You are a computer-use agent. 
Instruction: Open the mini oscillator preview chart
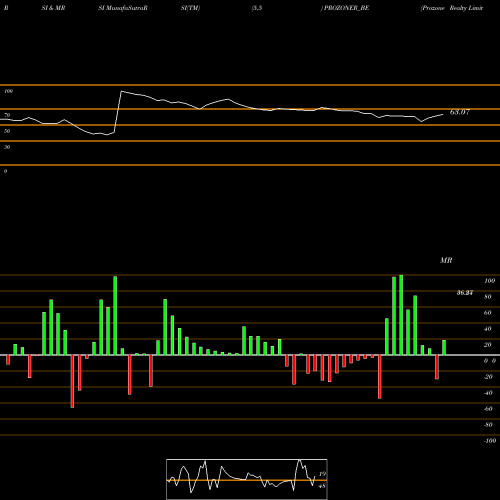click(247, 479)
